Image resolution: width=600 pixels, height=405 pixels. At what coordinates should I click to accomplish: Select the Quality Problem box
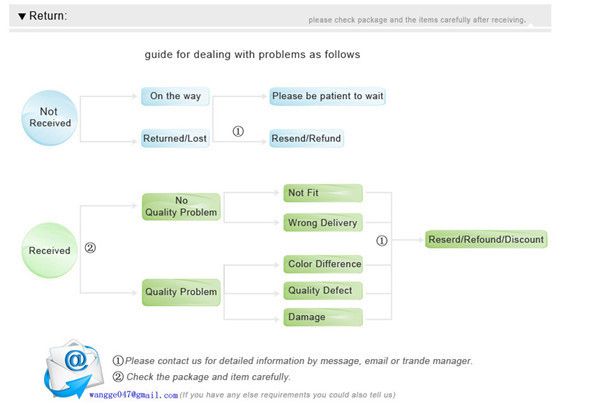click(x=181, y=292)
